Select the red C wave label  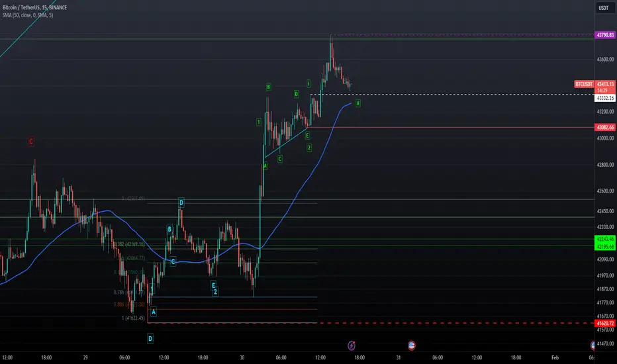[x=31, y=141]
